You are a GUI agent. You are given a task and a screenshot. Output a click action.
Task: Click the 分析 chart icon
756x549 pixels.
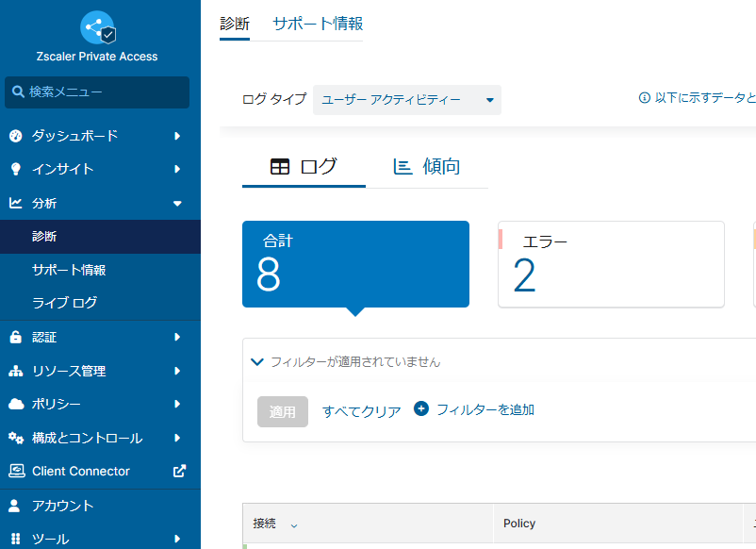(x=15, y=203)
